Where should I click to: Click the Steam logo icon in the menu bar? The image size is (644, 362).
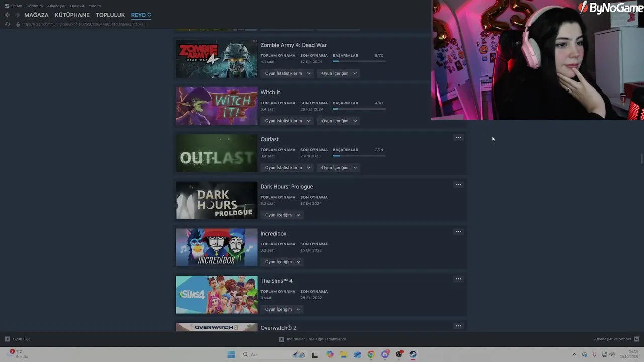point(7,6)
